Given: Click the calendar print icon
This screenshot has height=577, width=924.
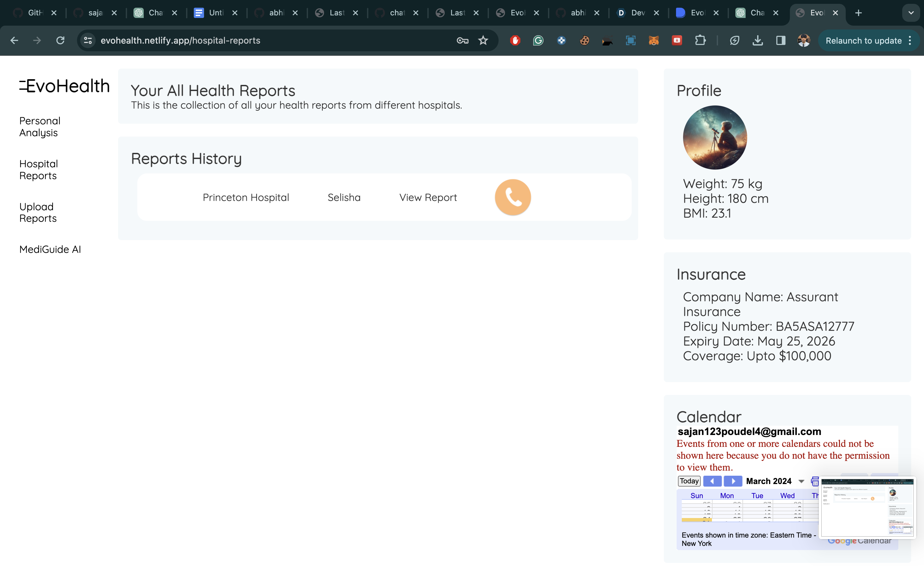Looking at the screenshot, I should (x=815, y=481).
